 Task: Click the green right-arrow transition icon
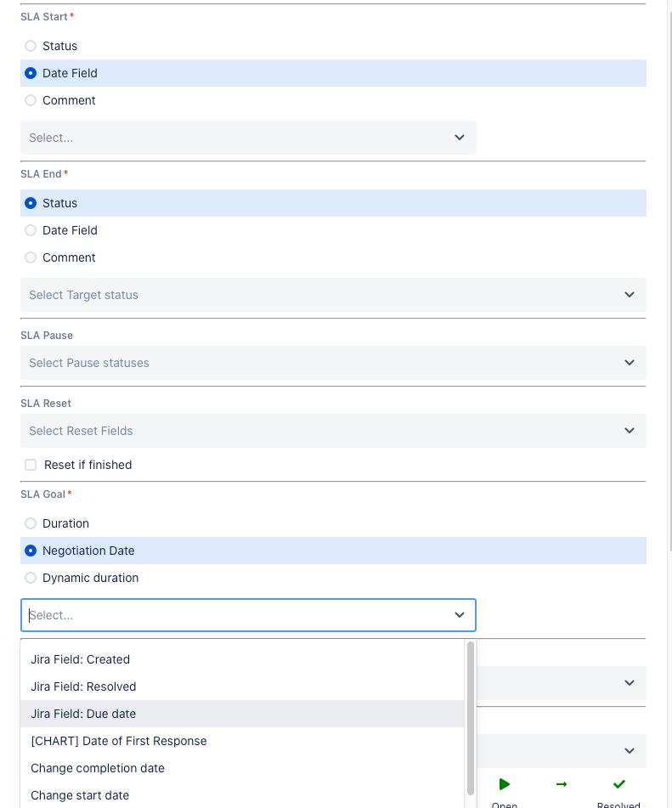(562, 784)
